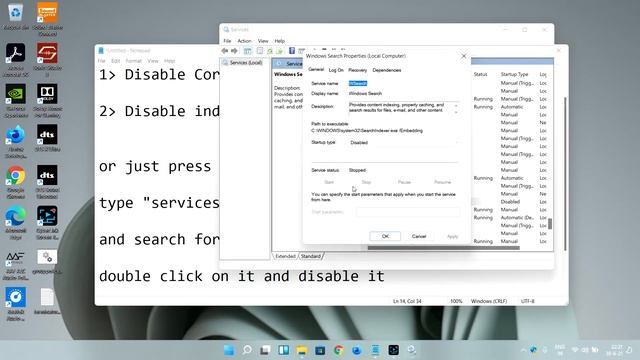Open Microsoft Store from the taskbar
The height and width of the screenshot is (360, 640).
[320, 350]
